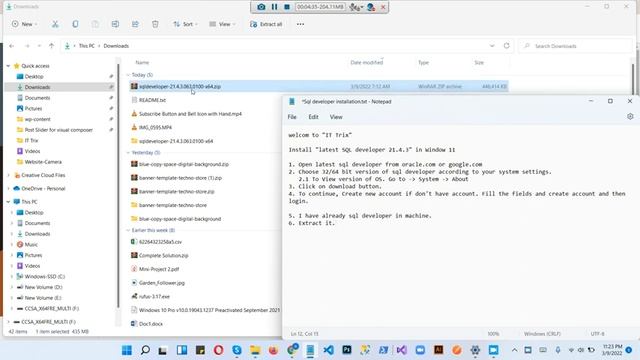Click This PC in address breadcrumb

point(87,46)
